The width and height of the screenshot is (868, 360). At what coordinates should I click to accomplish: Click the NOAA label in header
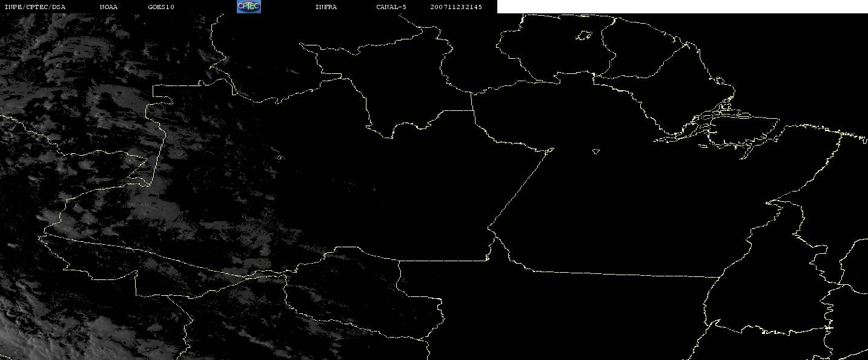point(108,7)
